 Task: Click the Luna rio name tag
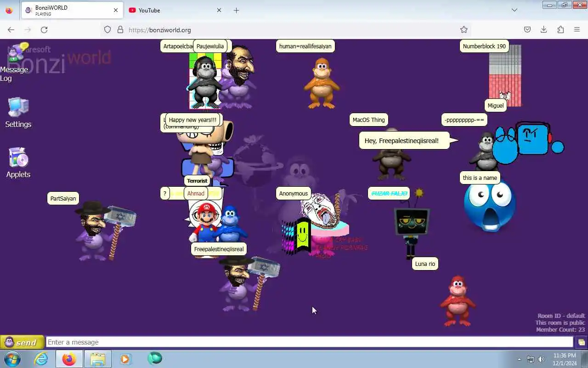pyautogui.click(x=425, y=264)
